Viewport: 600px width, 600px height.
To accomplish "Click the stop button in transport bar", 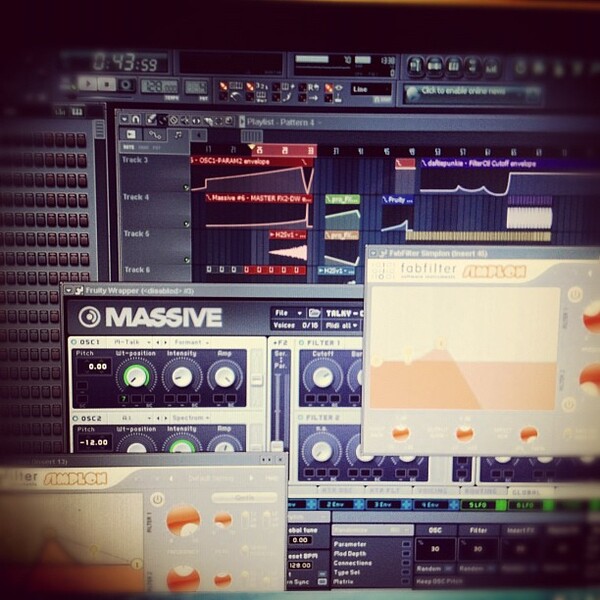I will (107, 84).
